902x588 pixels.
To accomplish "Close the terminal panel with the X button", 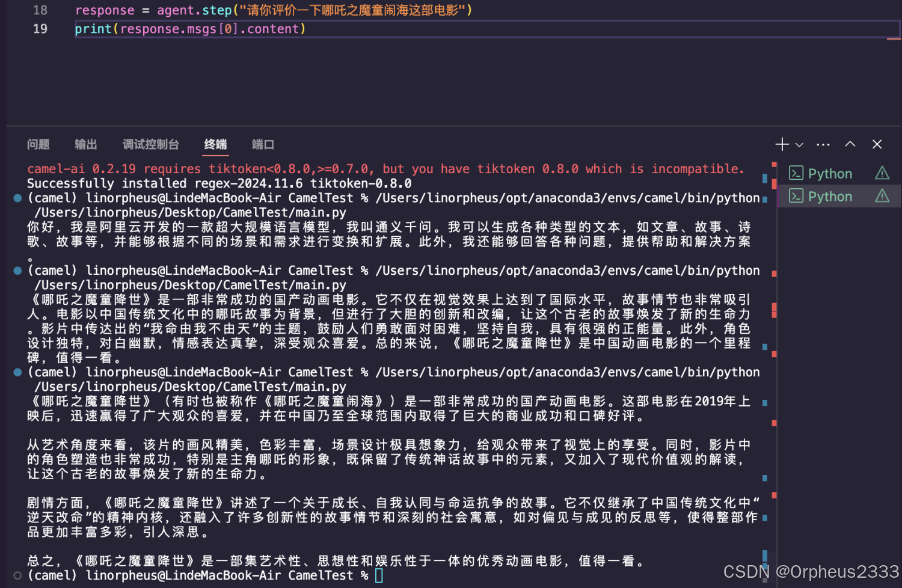I will [x=877, y=144].
